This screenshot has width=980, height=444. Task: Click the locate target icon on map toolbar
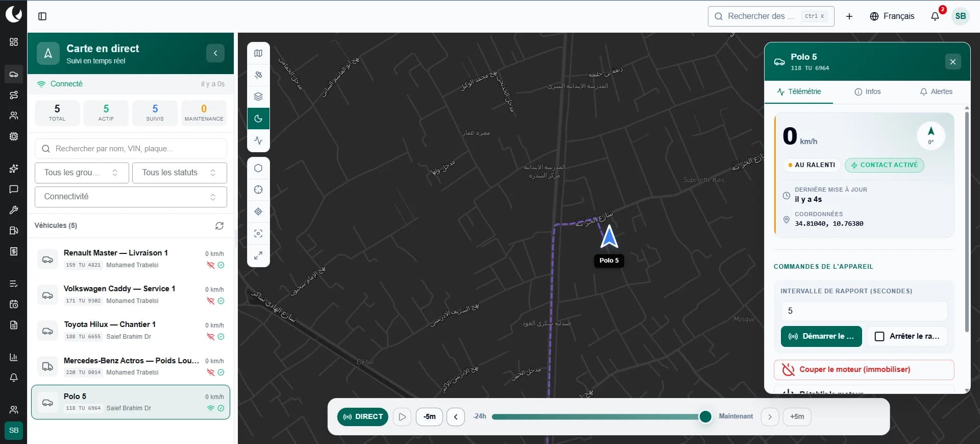point(258,212)
